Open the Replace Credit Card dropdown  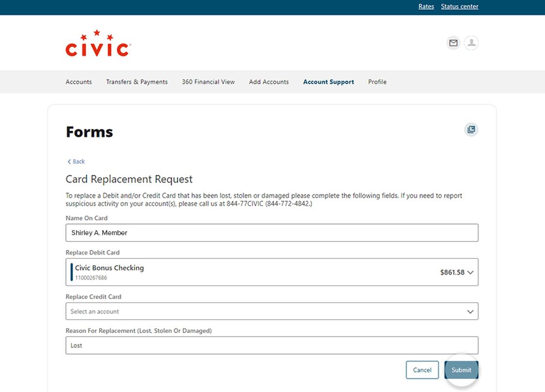(x=272, y=312)
